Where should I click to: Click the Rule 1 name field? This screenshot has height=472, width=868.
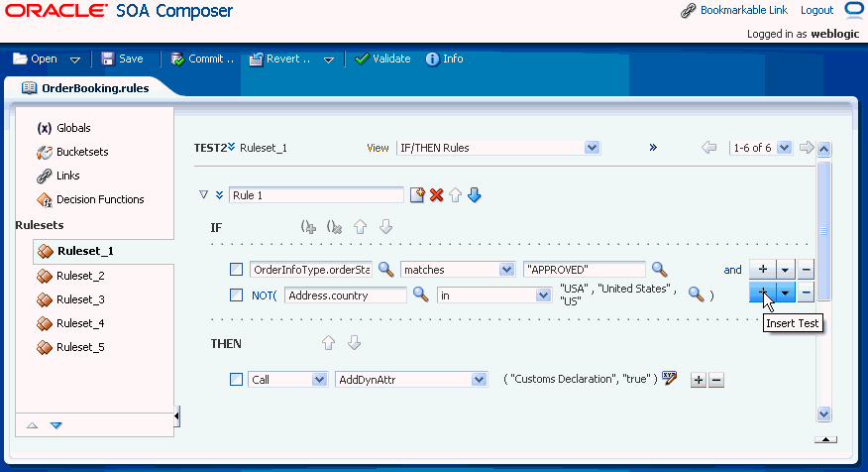point(316,195)
